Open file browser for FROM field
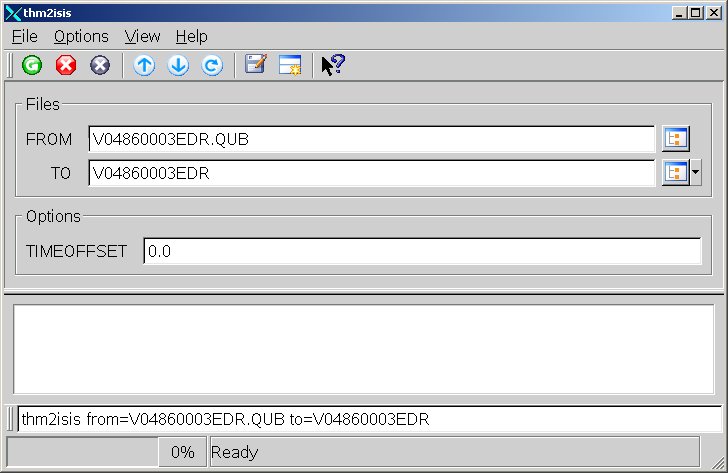This screenshot has height=473, width=728. (x=674, y=139)
